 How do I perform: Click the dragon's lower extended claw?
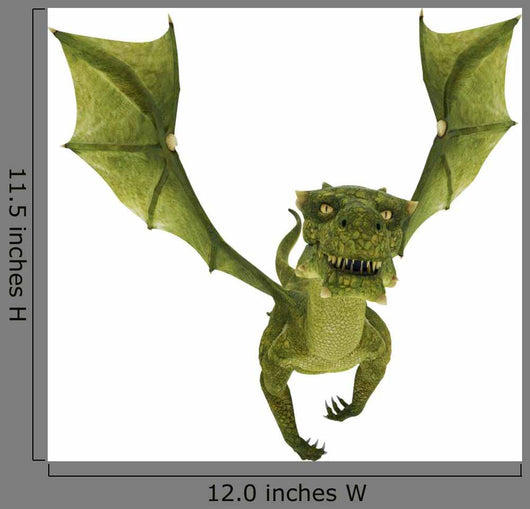tap(313, 450)
